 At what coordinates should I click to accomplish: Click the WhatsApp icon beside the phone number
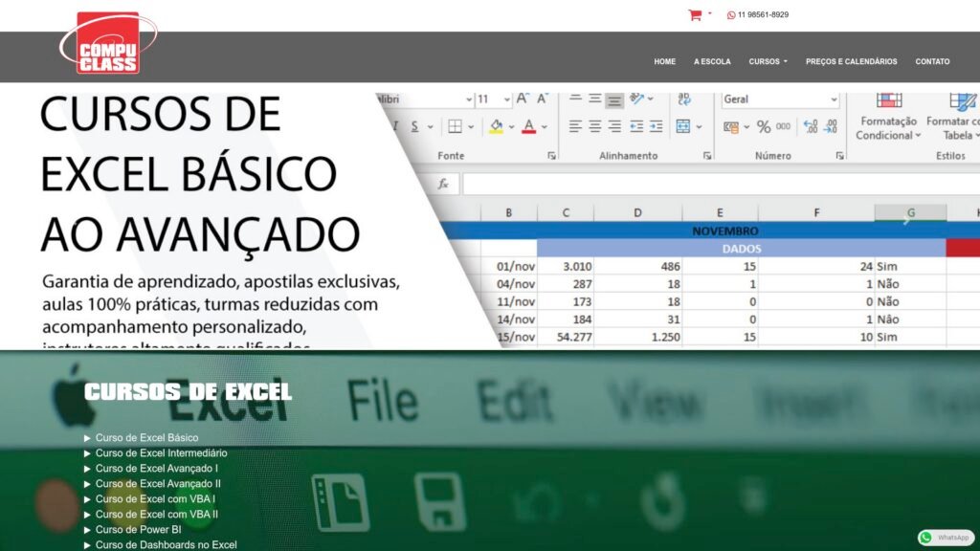click(x=731, y=15)
